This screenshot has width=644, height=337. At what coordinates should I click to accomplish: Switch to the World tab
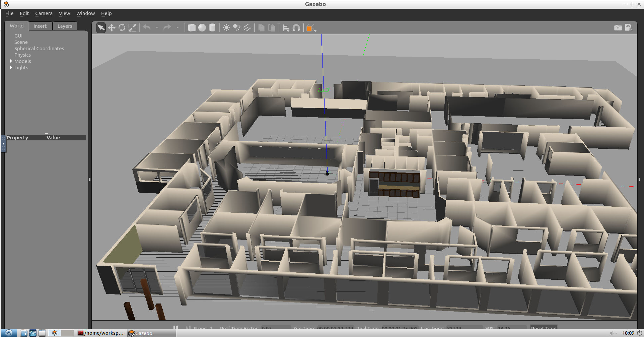(17, 26)
